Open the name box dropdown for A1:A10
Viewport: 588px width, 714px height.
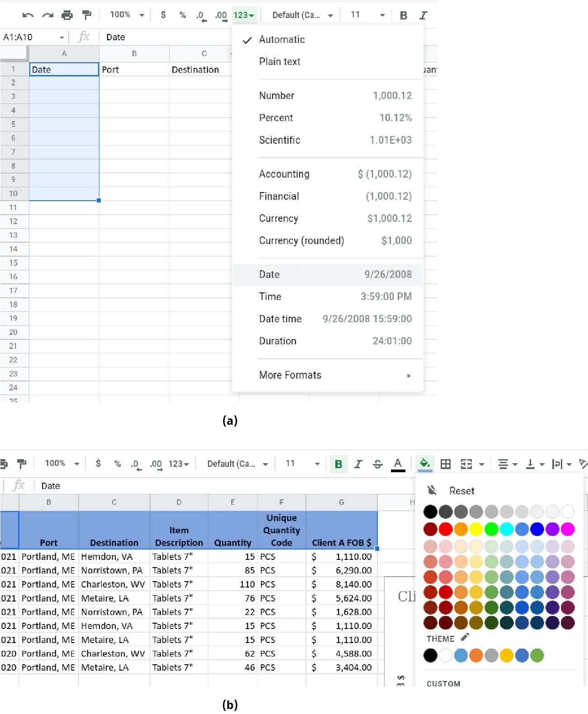pyautogui.click(x=62, y=38)
